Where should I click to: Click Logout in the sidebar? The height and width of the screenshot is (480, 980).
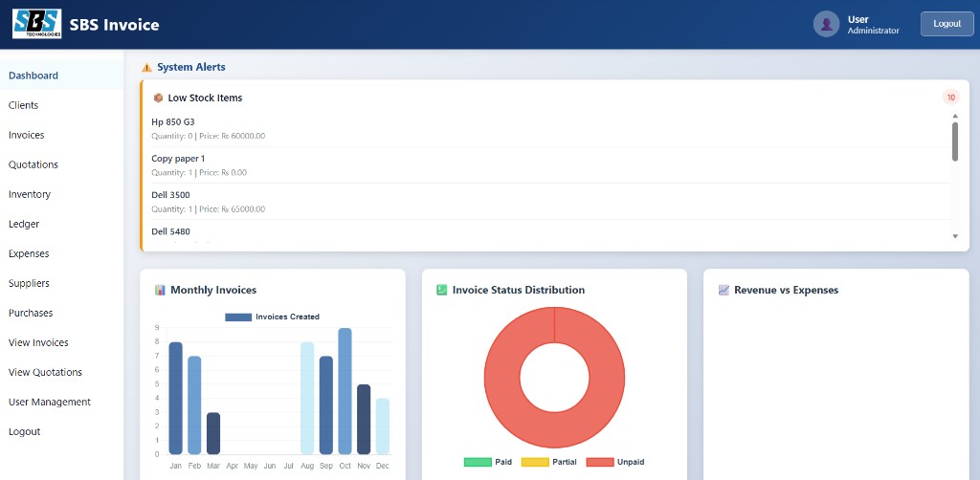click(62, 431)
